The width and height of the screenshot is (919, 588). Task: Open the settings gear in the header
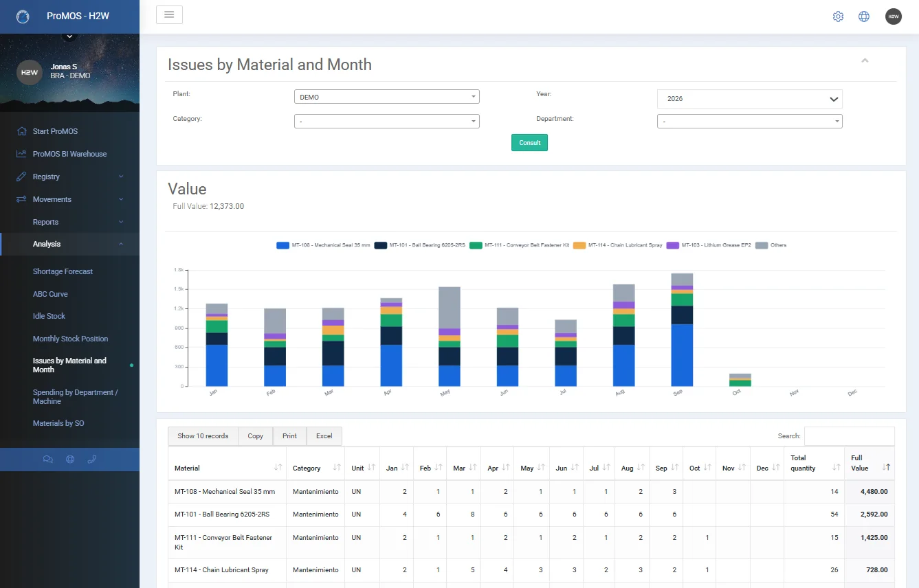pos(838,16)
